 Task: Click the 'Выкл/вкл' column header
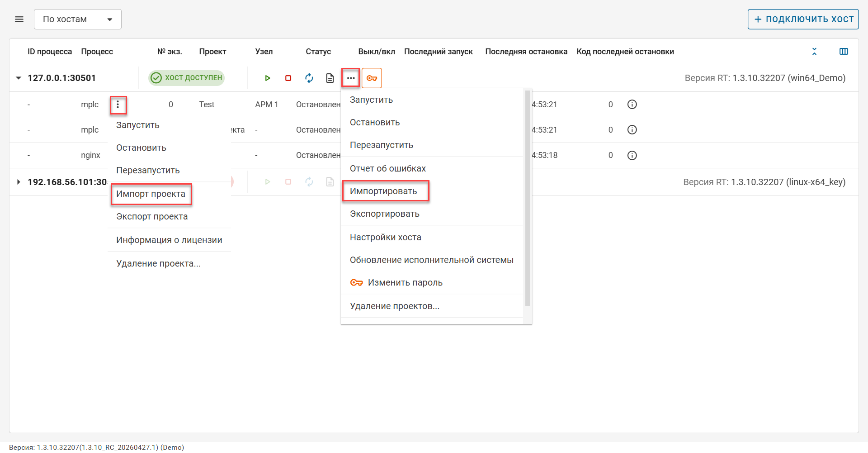(377, 52)
